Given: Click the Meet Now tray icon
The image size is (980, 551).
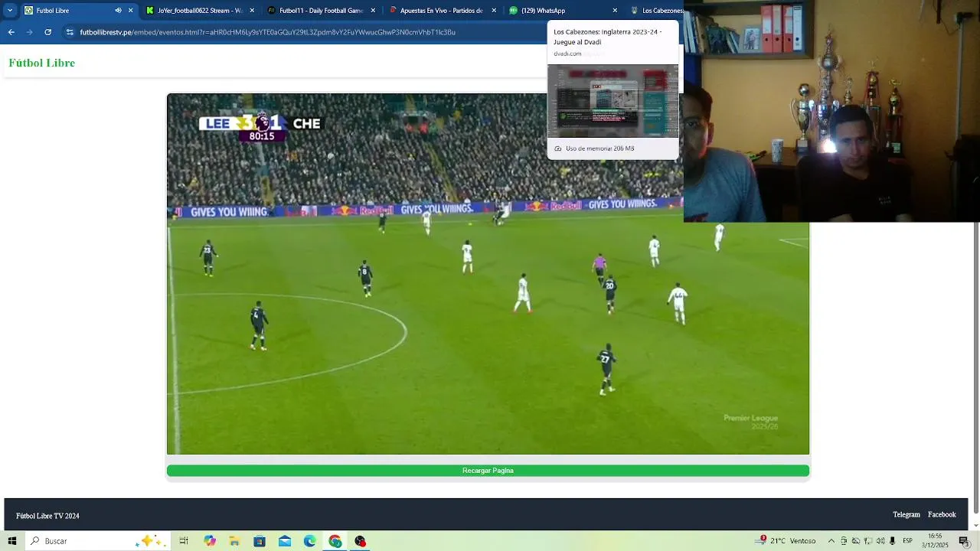Looking at the screenshot, I should pyautogui.click(x=844, y=541).
